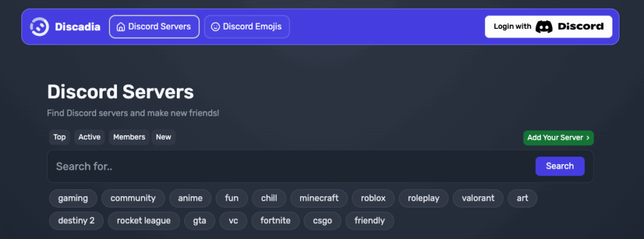The image size is (644, 239).
Task: Click the smiley icon in Discord Emojis
Action: click(x=215, y=26)
